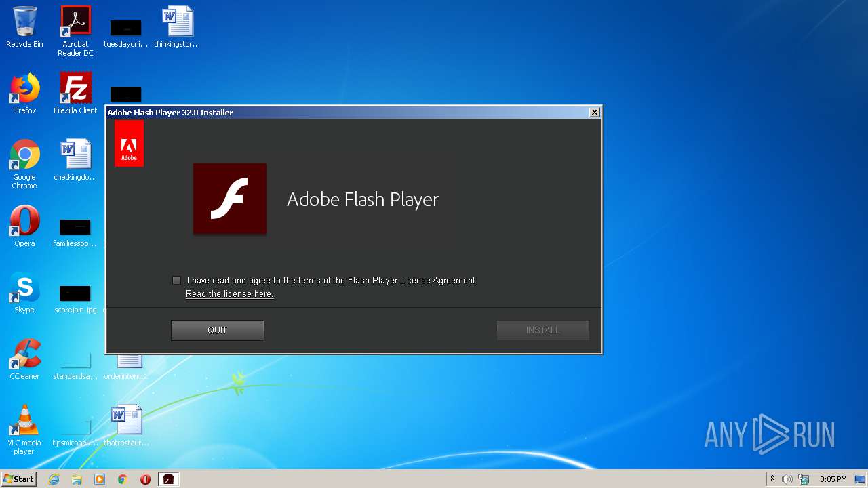Click the QUIT button
Screen dimensions: 868x488
[x=218, y=330]
